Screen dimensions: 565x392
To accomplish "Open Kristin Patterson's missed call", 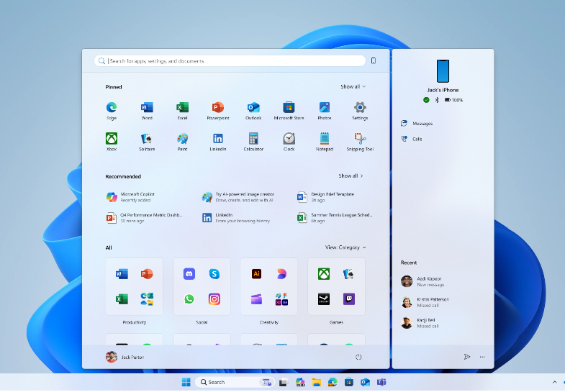I will 425,302.
